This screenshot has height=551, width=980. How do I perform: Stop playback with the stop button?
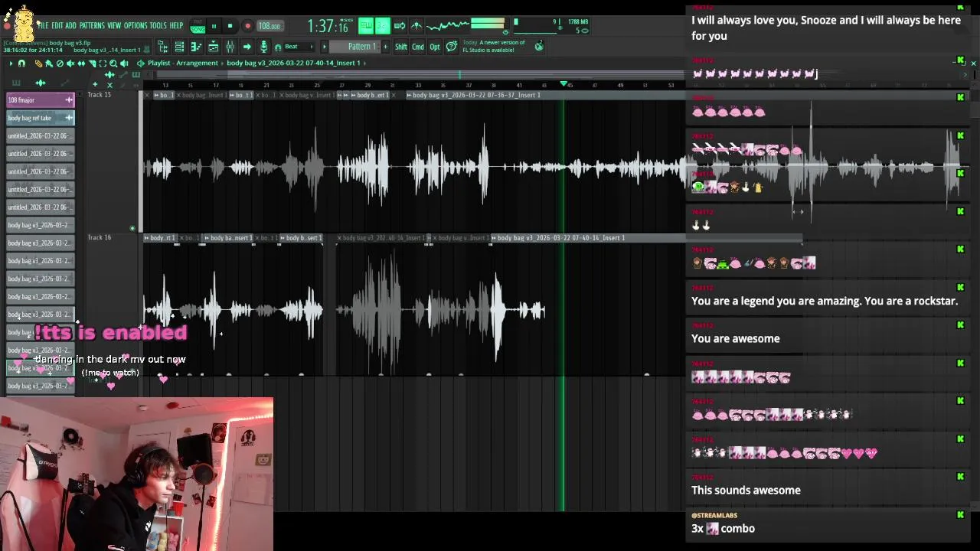coord(230,25)
